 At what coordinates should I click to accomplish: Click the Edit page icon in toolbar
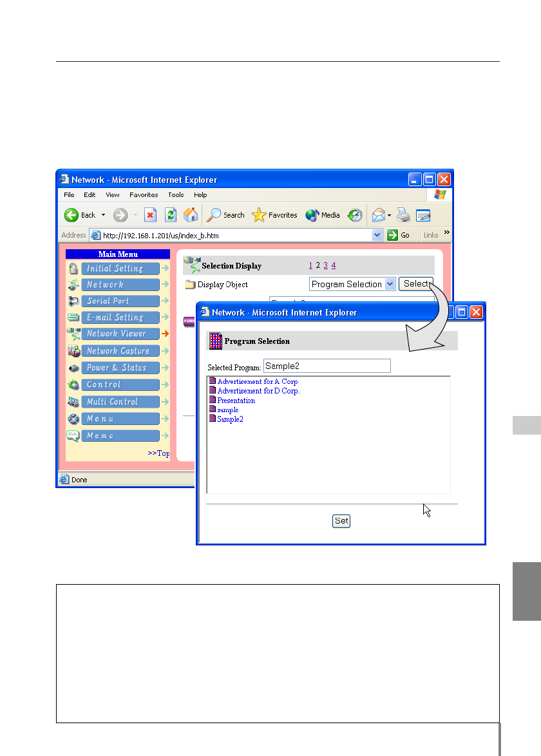pos(423,216)
